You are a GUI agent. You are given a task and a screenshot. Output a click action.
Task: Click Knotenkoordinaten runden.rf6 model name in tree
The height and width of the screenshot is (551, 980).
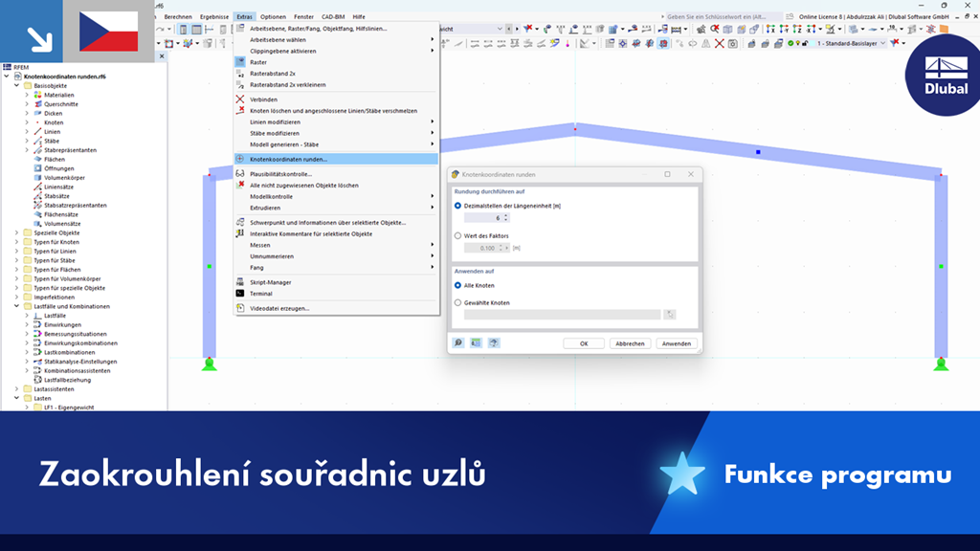65,77
